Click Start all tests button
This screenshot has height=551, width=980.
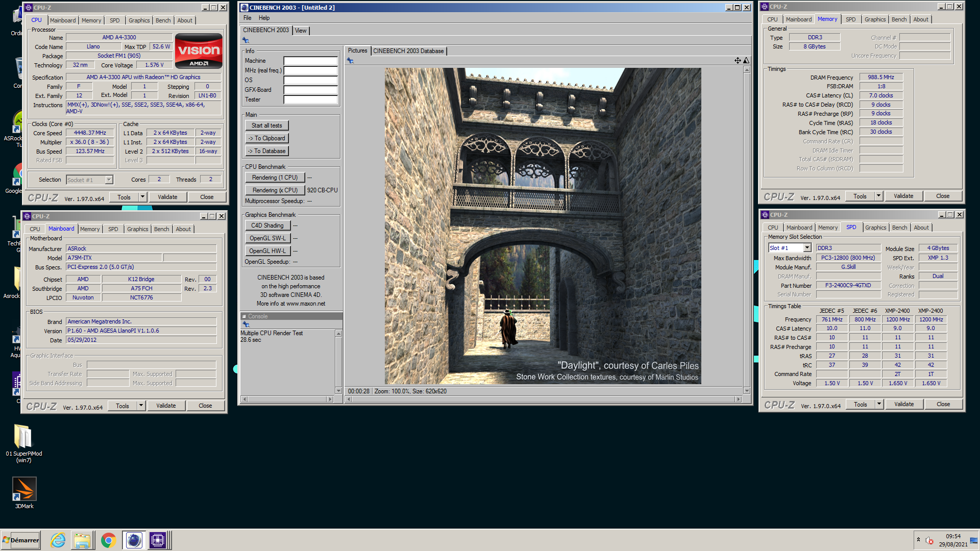[266, 126]
